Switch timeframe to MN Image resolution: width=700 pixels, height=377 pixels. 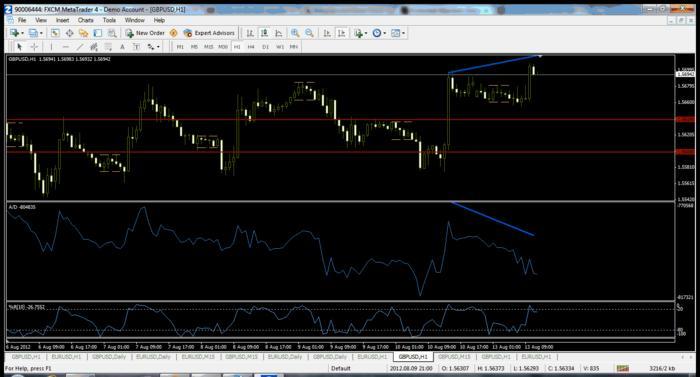pyautogui.click(x=294, y=46)
